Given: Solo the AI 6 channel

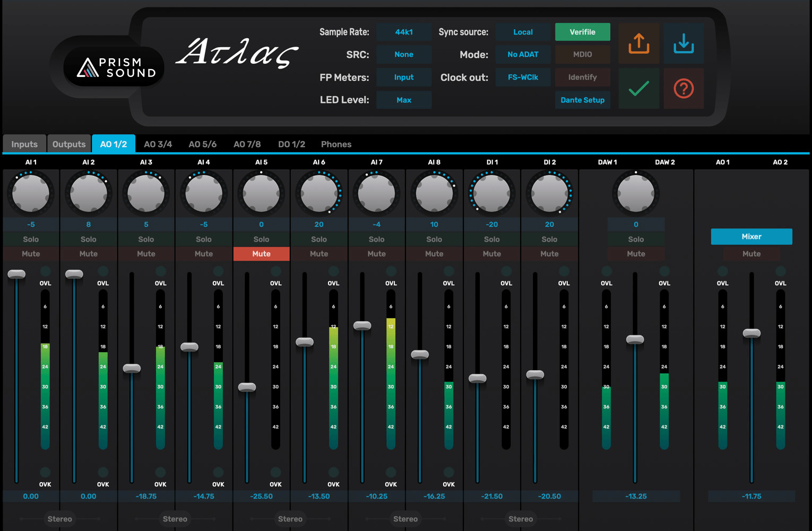Looking at the screenshot, I should (319, 239).
